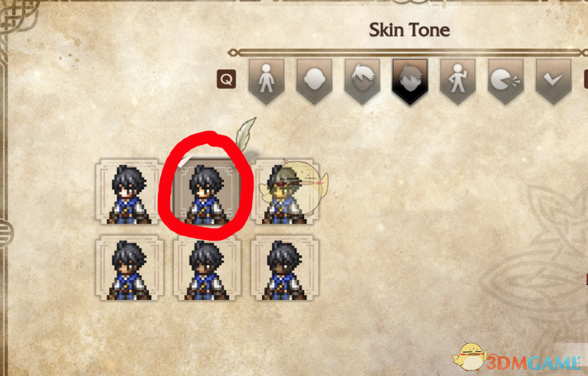Screen dimensions: 588x376
Task: Select the brown skin tone in bottom middle
Action: tap(206, 268)
